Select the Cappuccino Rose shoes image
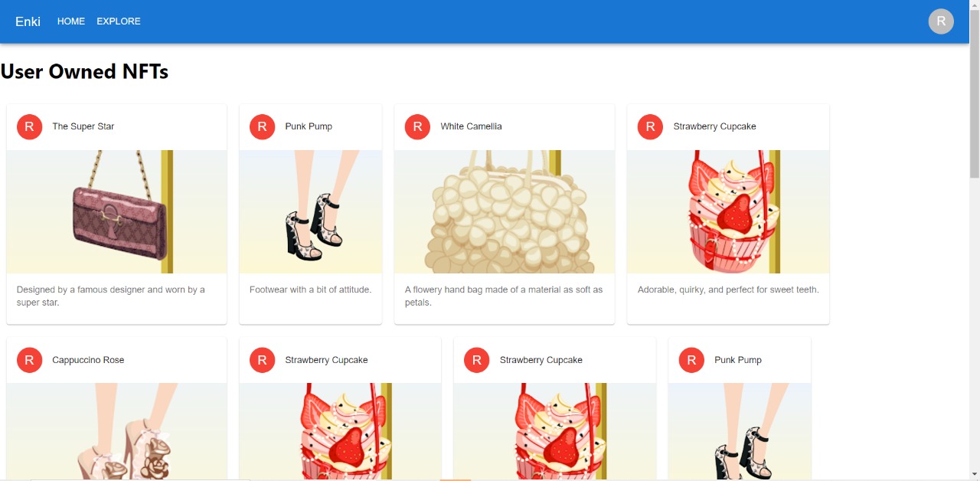This screenshot has height=481, width=980. (116, 432)
